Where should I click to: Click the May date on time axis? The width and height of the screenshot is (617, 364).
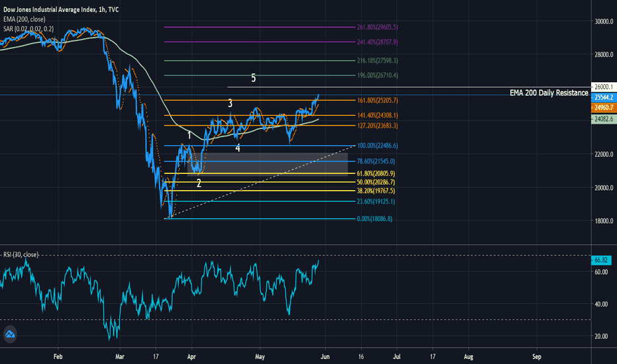pos(260,357)
